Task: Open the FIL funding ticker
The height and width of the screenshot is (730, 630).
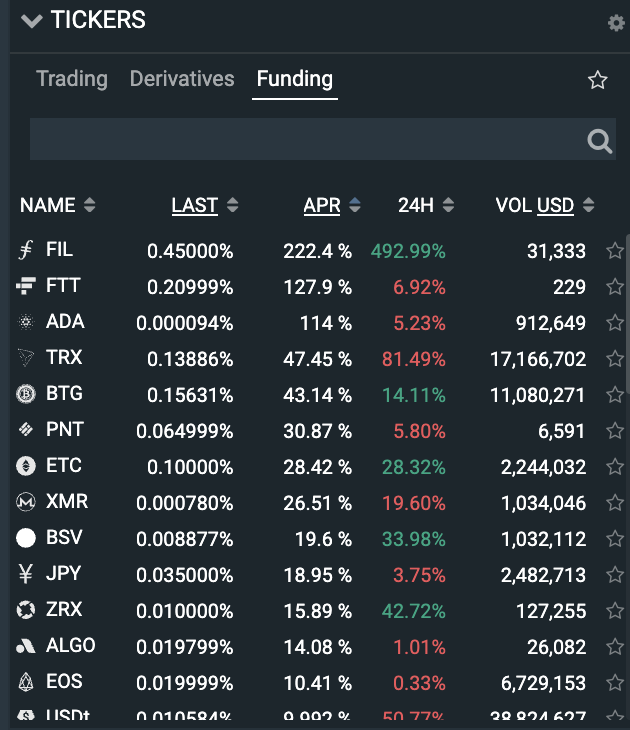Action: (x=59, y=250)
